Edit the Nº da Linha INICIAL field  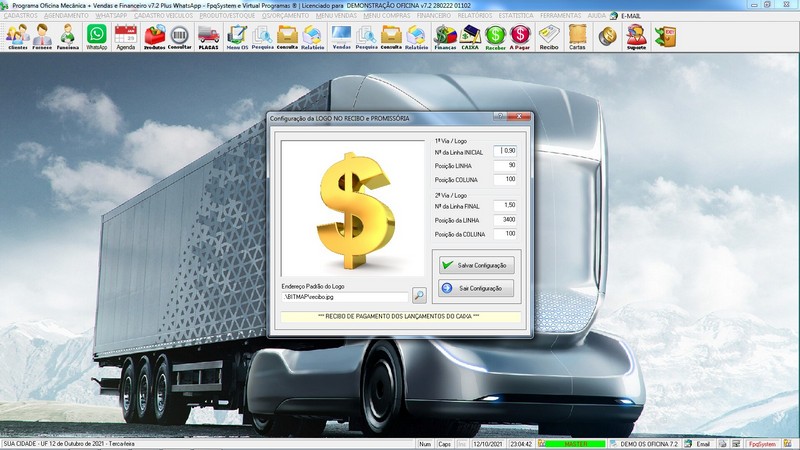505,151
